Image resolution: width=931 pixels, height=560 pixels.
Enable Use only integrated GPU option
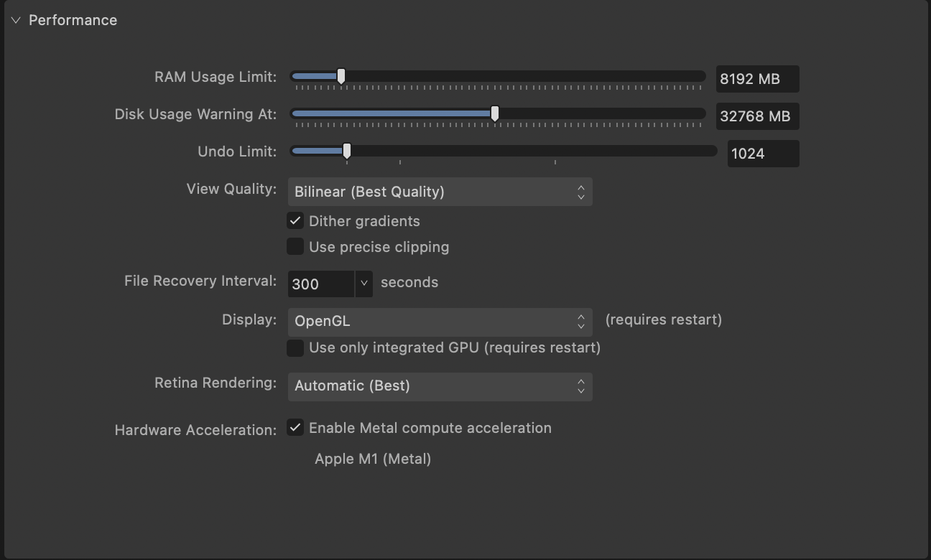click(295, 347)
